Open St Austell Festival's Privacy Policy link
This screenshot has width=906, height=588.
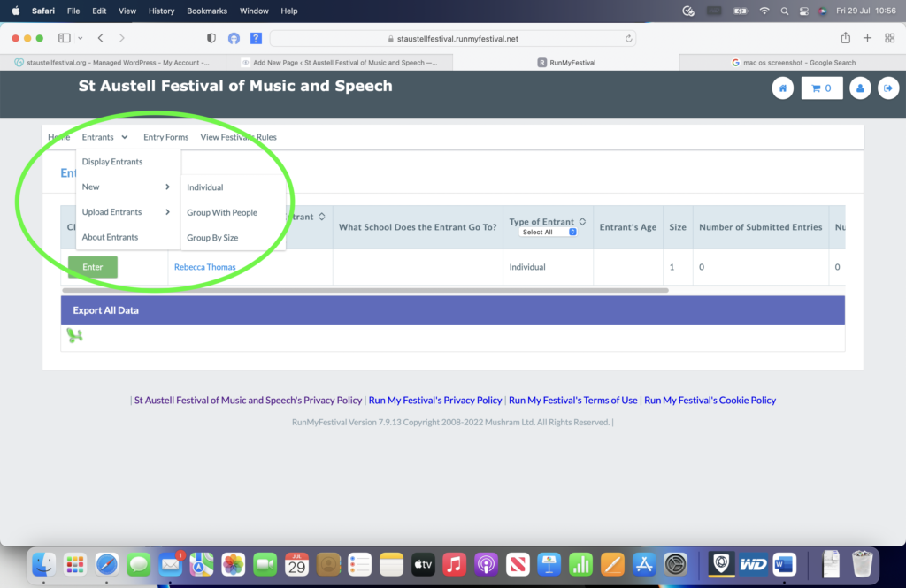pyautogui.click(x=248, y=401)
